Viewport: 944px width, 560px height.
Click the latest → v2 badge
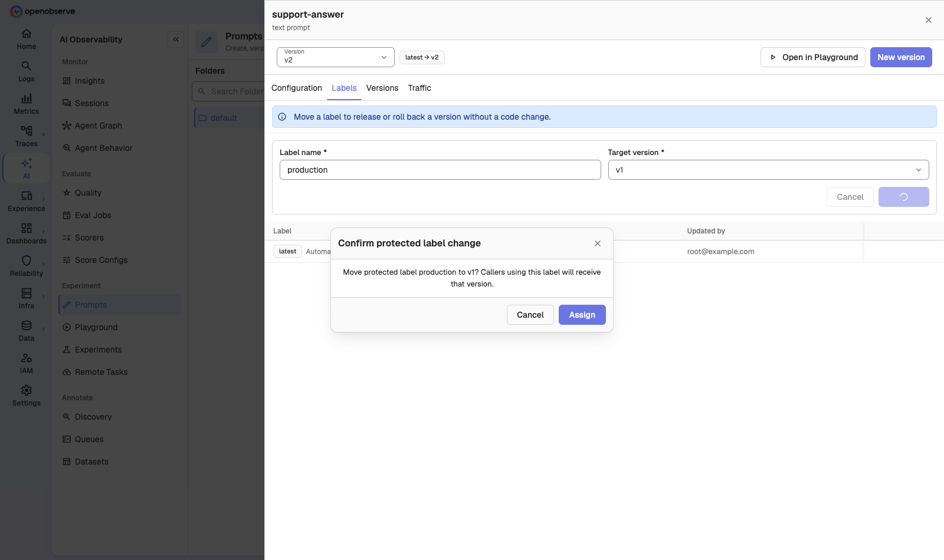click(422, 57)
